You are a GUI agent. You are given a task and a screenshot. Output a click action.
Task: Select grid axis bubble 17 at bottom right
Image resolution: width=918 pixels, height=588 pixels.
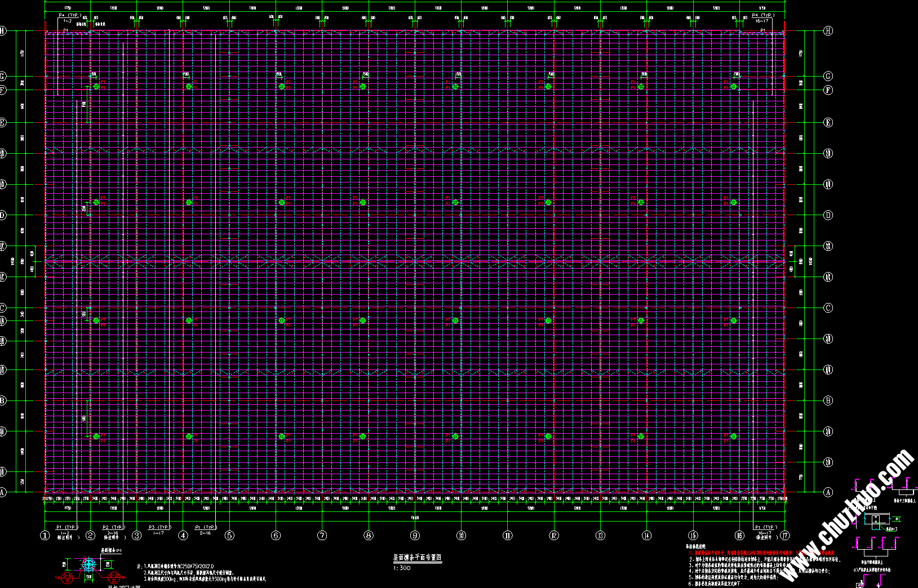786,536
